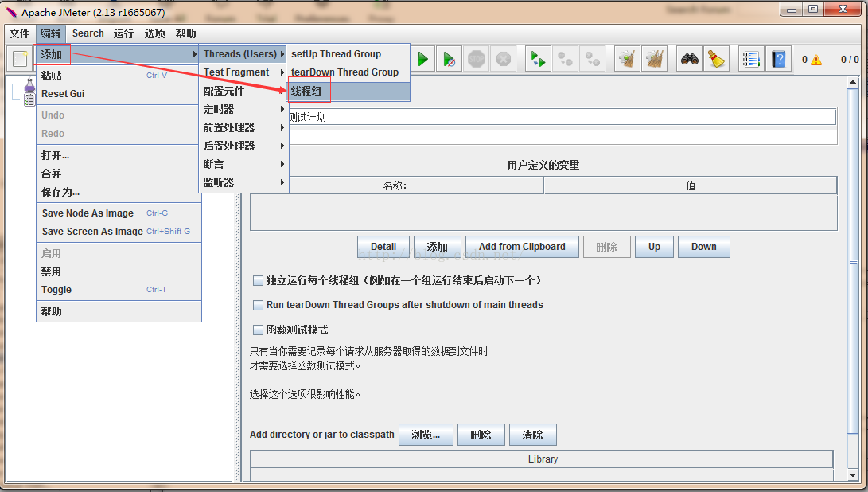Expand the 前置处理器 submenu
This screenshot has height=492, width=868.
point(243,127)
